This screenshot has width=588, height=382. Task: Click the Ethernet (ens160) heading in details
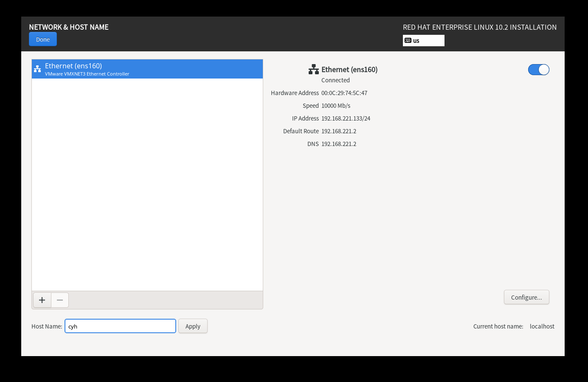[x=349, y=70]
